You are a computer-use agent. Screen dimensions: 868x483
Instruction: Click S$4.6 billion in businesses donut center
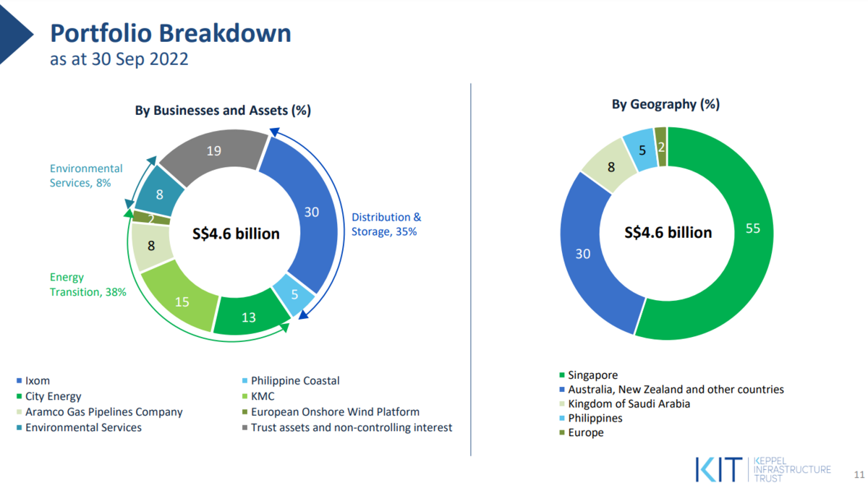point(236,234)
